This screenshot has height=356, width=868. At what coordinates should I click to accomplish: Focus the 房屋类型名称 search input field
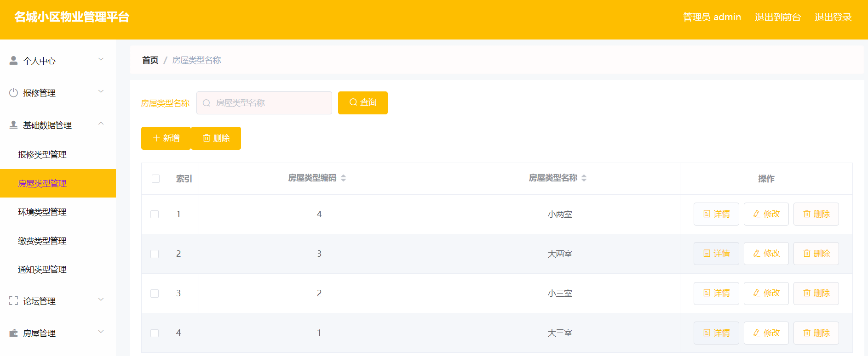click(x=264, y=103)
